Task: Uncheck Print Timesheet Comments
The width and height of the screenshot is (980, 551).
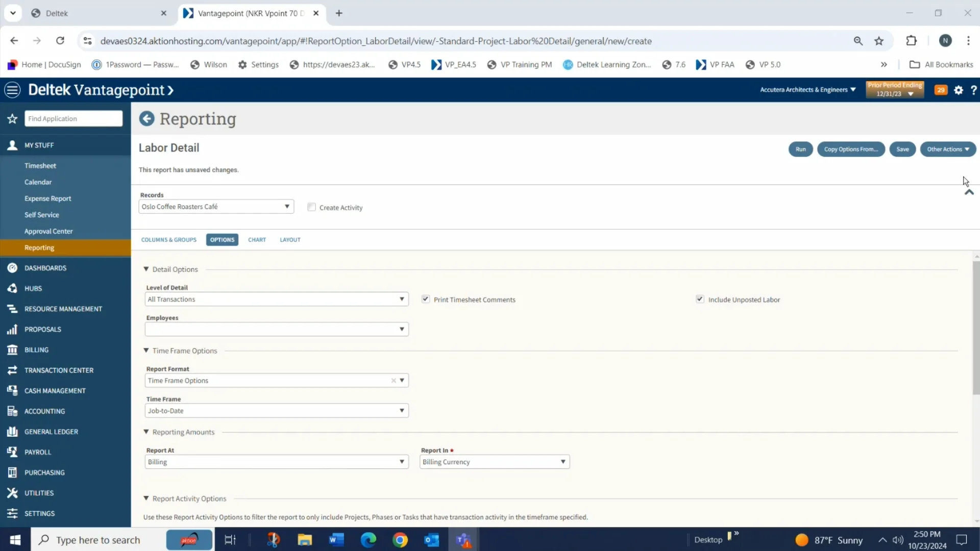Action: tap(425, 299)
